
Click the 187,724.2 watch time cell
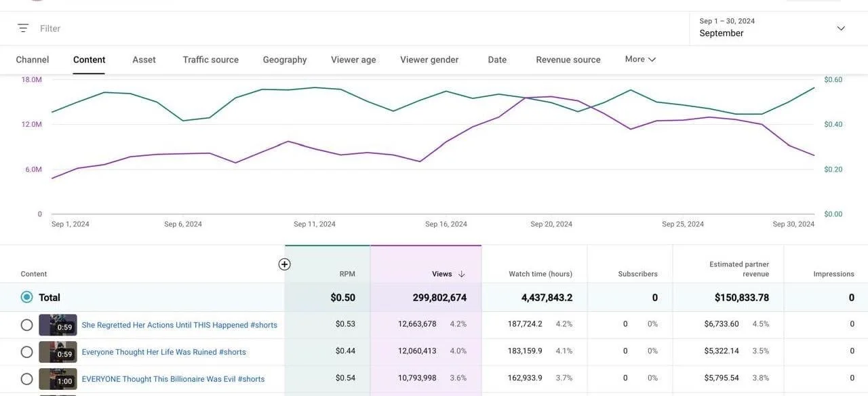click(x=525, y=324)
